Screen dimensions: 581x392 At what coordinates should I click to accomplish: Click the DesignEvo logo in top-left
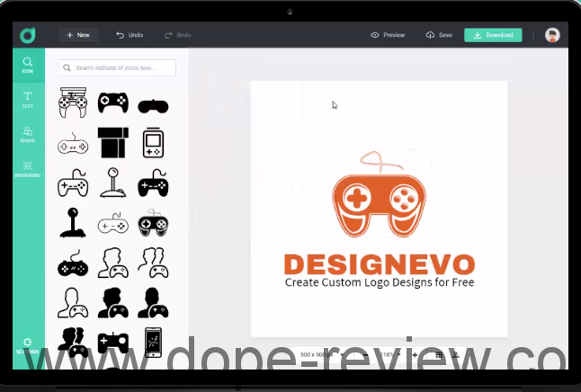28,35
